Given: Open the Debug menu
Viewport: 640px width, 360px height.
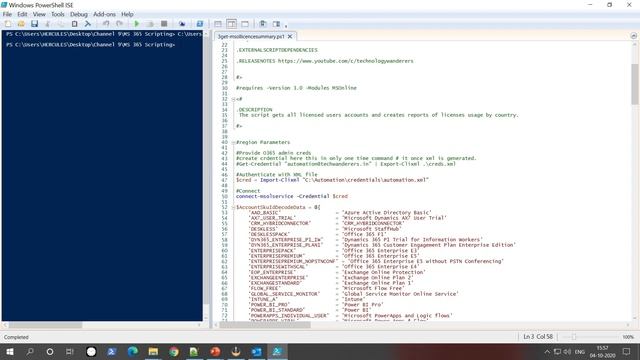Looking at the screenshot, I should click(x=79, y=14).
